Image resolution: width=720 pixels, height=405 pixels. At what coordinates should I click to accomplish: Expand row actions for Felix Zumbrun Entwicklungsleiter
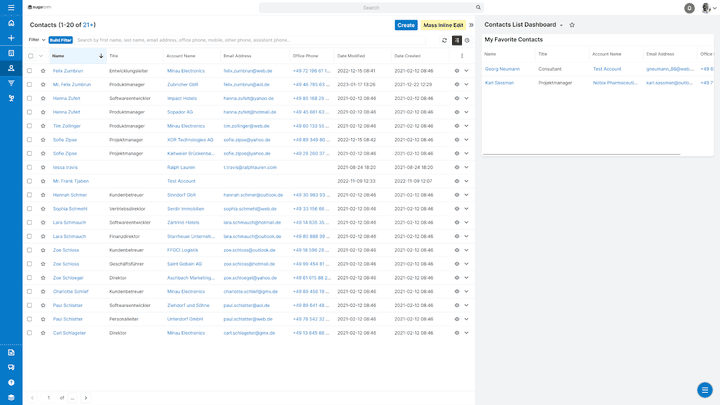coord(466,71)
